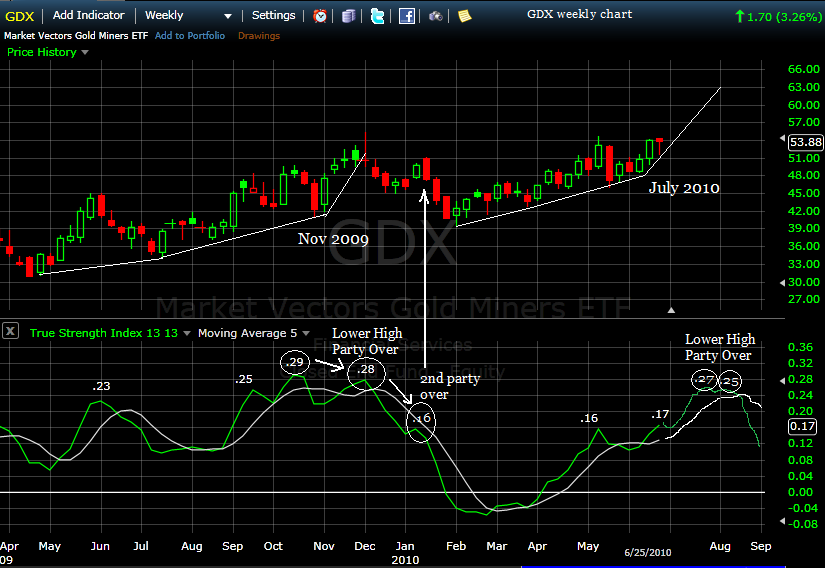Click the 6/25/2010 date marker
Image resolution: width=825 pixels, height=568 pixels.
coord(648,552)
